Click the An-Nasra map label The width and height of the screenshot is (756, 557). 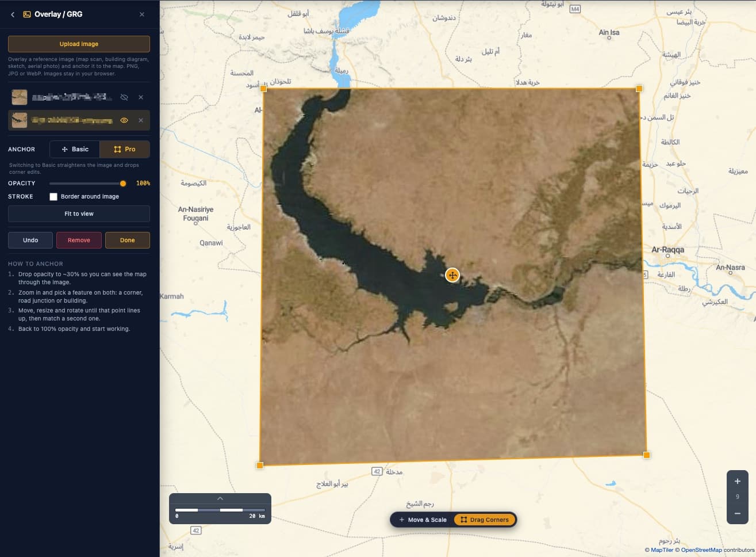(x=730, y=268)
